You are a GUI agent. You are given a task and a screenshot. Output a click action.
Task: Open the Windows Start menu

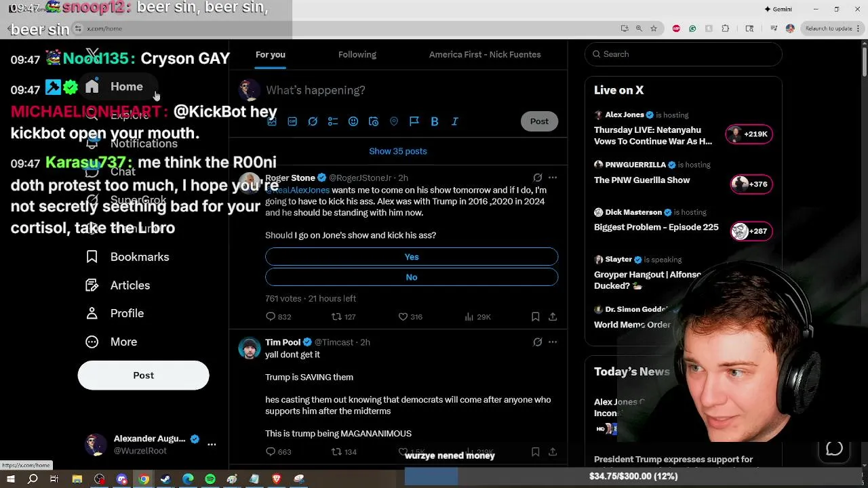[11, 479]
